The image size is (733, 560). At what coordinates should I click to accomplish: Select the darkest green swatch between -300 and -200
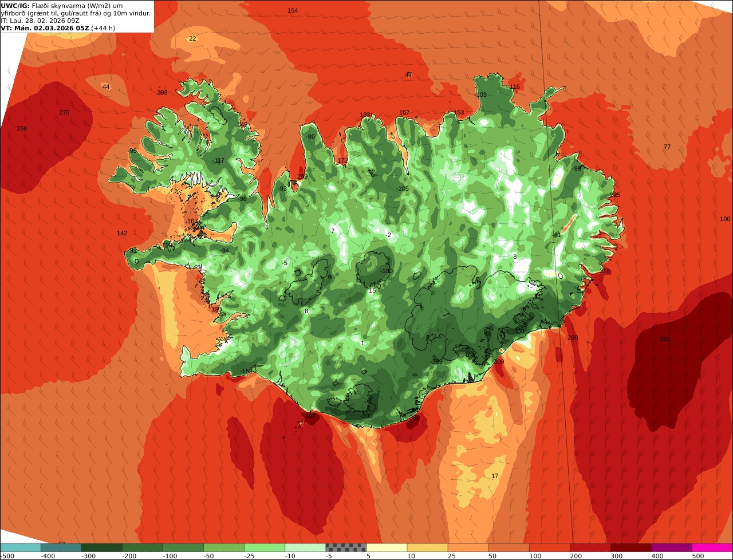(x=102, y=547)
